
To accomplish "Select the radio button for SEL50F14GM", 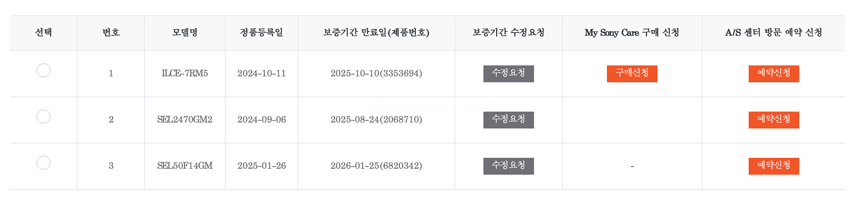I will pos(44,163).
